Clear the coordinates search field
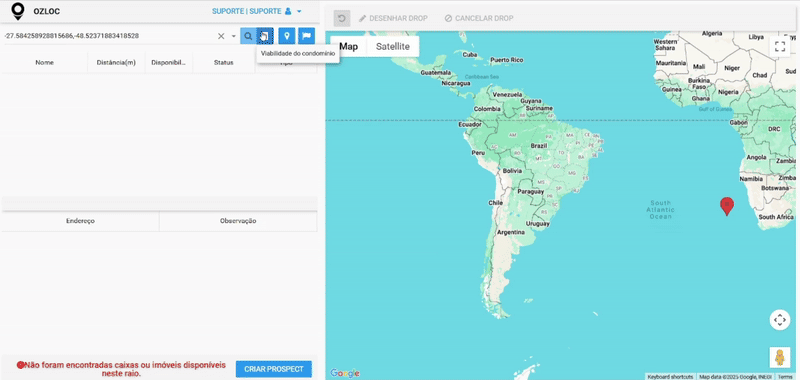800x380 pixels. [x=221, y=36]
